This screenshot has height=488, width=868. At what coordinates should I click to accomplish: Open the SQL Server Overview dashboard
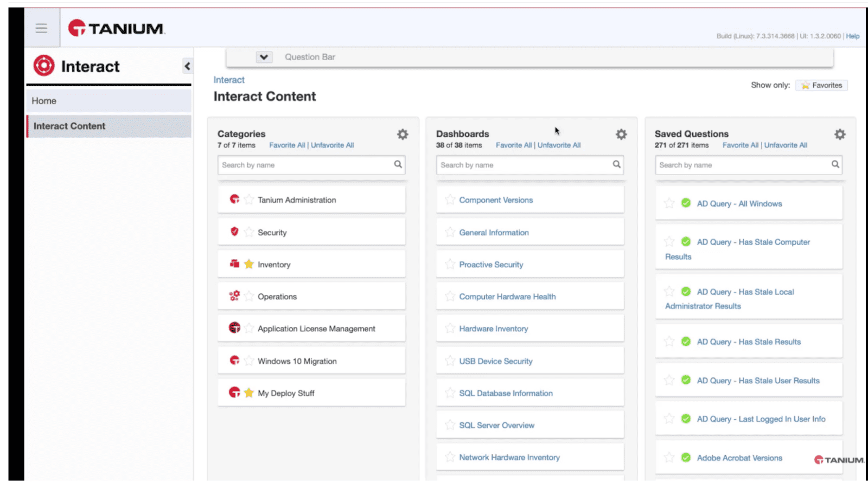[x=496, y=425]
